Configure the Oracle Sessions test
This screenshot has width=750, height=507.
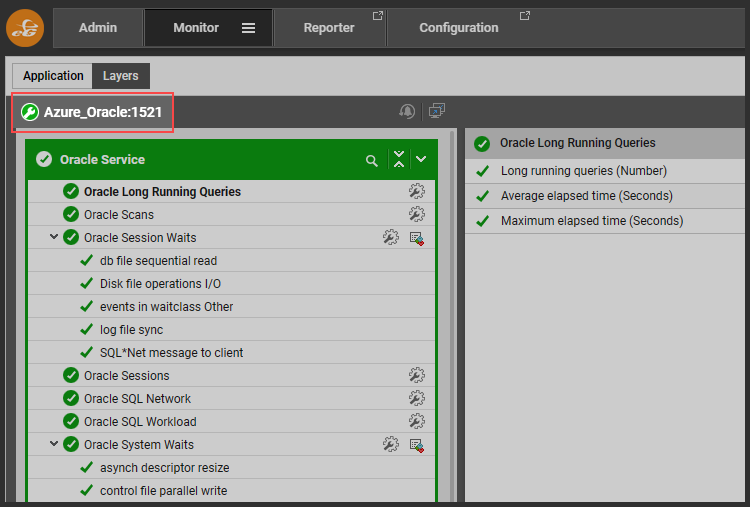tap(417, 375)
